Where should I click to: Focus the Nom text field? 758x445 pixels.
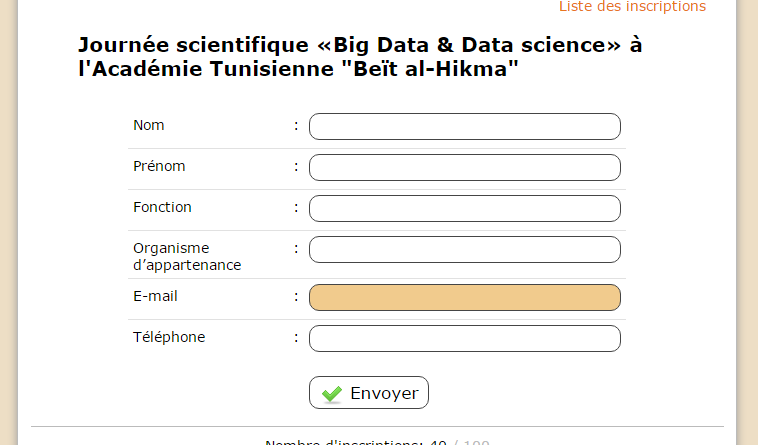click(465, 127)
